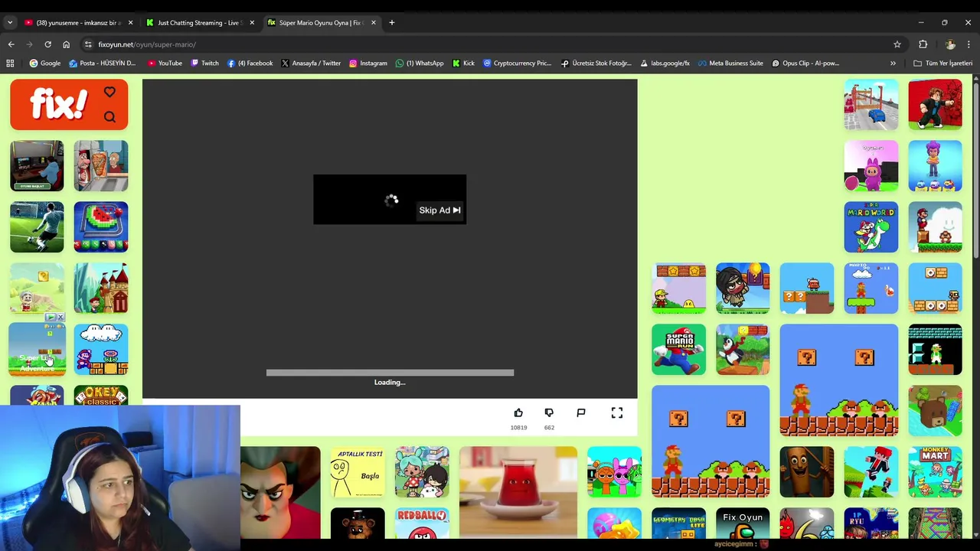Open the Chrome profile avatar
The width and height of the screenshot is (980, 551).
pos(950,44)
